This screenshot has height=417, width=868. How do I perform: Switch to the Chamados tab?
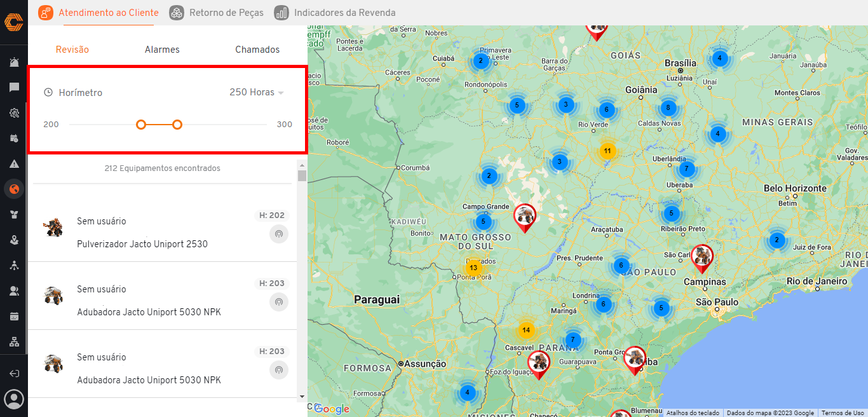click(257, 50)
